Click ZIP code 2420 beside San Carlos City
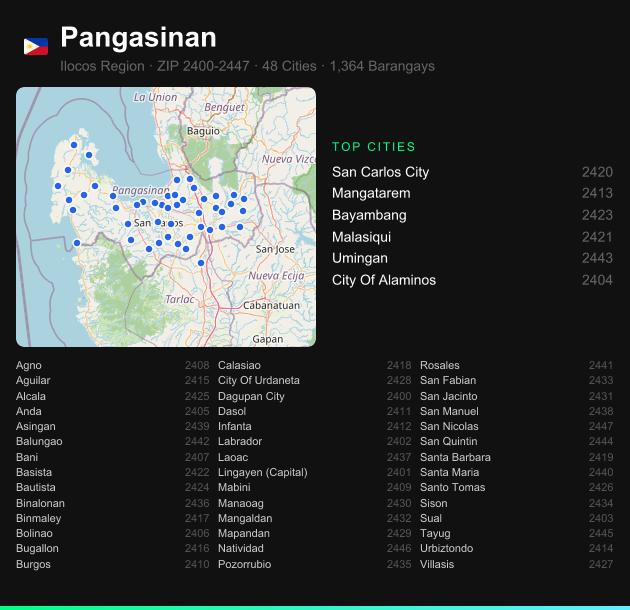This screenshot has height=610, width=630. (597, 172)
